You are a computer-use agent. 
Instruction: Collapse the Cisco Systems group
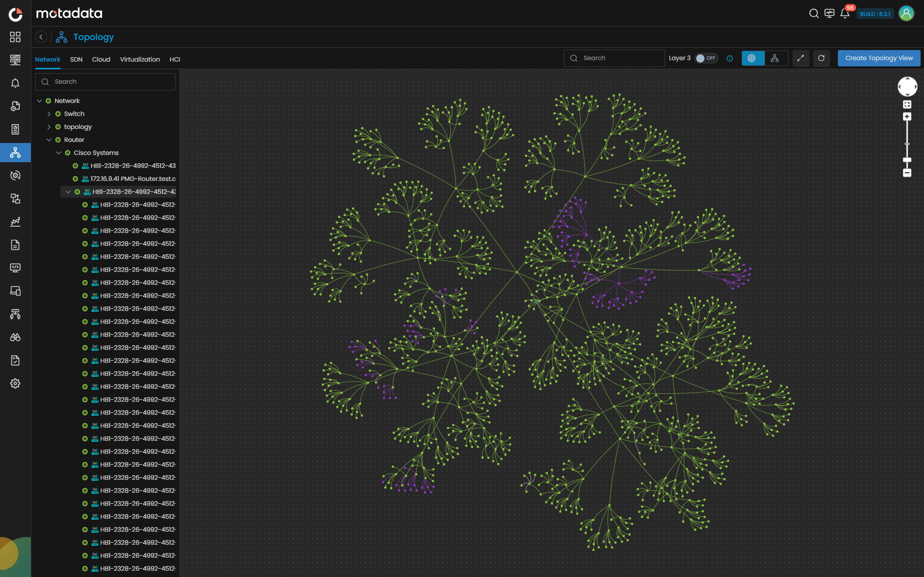point(59,153)
